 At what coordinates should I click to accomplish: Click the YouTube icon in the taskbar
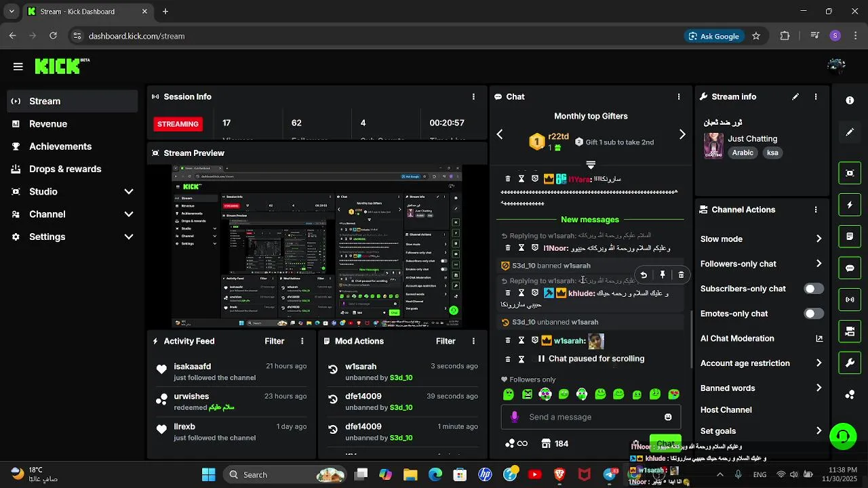coord(535,474)
